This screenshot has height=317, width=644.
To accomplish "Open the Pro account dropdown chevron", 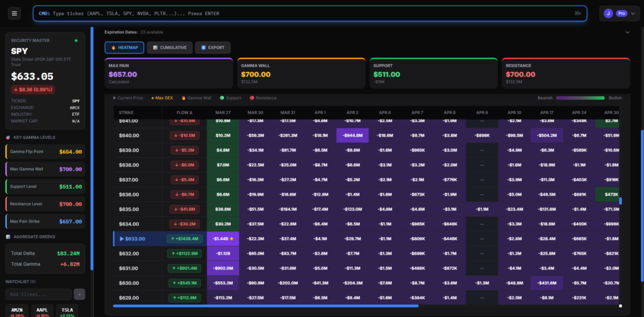I will click(633, 14).
